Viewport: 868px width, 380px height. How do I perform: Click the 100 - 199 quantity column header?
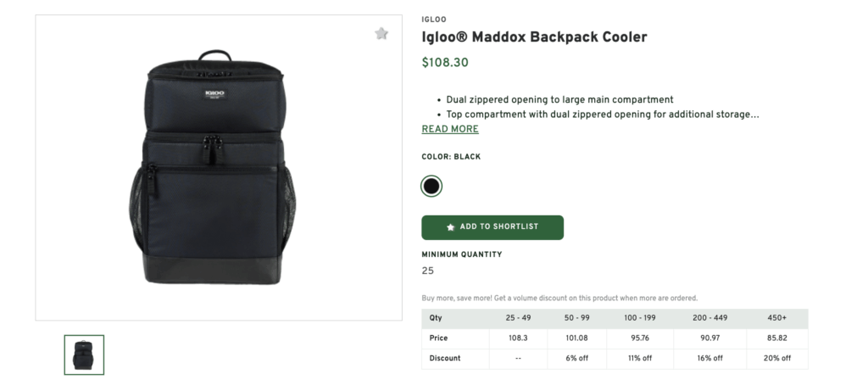pos(640,318)
